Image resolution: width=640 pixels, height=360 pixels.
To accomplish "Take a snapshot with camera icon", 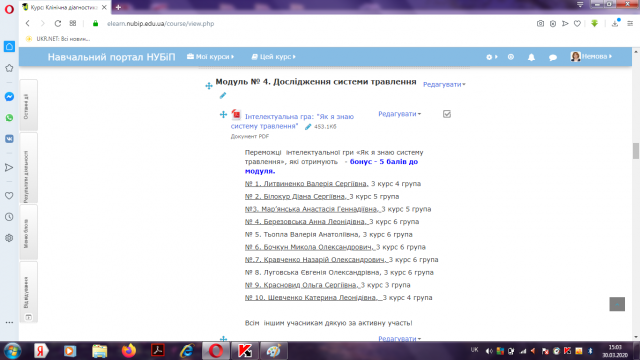I will tap(540, 24).
